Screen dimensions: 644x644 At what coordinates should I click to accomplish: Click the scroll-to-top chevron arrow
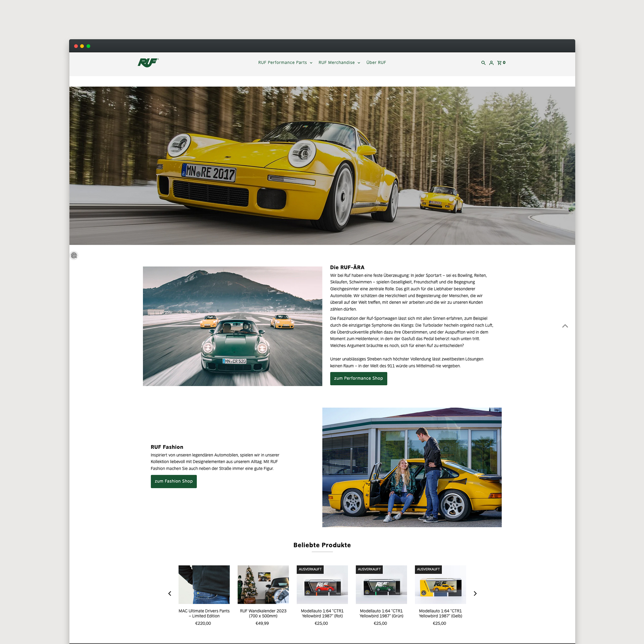tap(565, 326)
